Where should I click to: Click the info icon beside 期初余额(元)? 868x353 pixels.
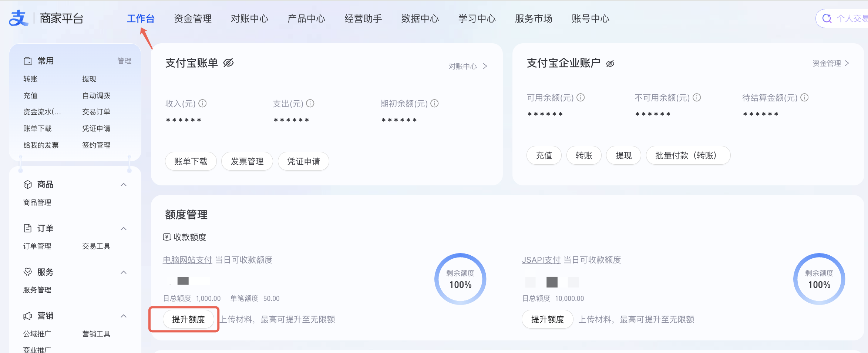(434, 103)
